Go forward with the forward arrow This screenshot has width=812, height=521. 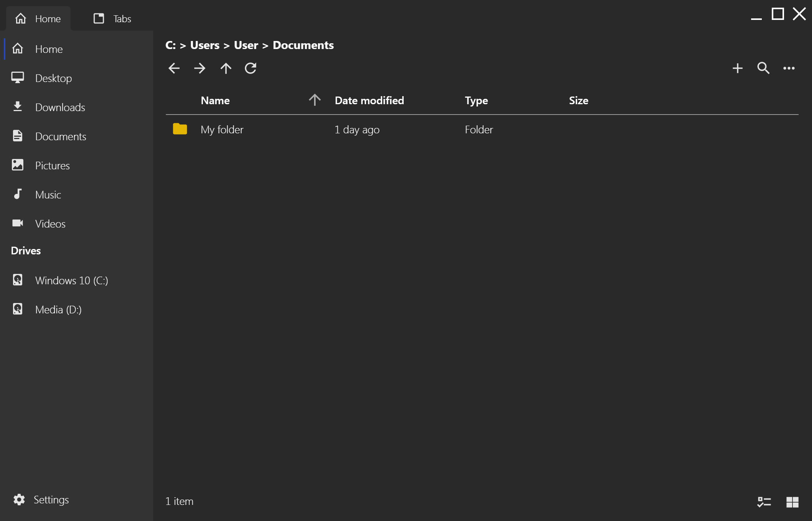click(x=200, y=68)
